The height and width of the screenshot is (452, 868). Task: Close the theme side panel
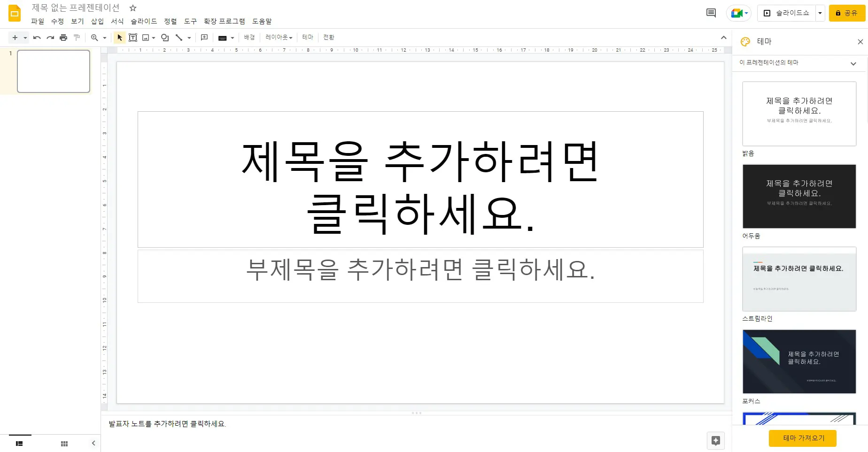pyautogui.click(x=860, y=42)
